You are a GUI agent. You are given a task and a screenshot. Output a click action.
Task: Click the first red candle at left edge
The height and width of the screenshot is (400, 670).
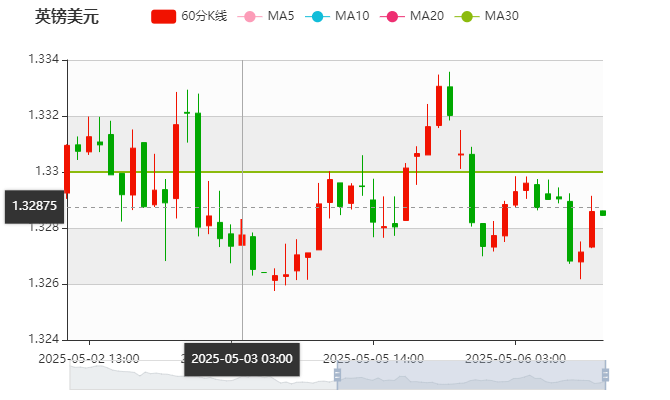(67, 168)
